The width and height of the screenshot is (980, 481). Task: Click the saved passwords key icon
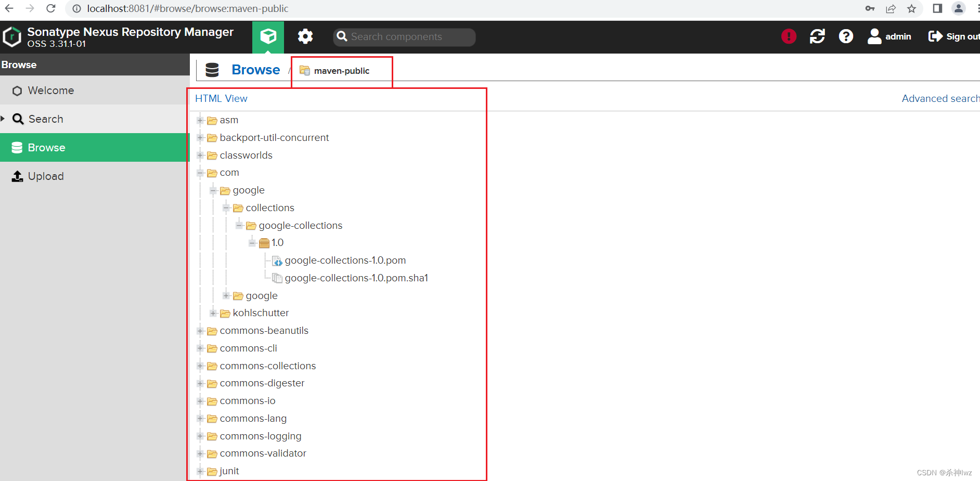click(x=870, y=8)
